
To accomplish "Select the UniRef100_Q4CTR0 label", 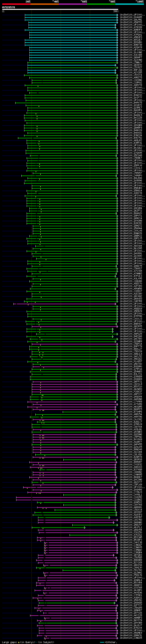I will coord(131,339).
